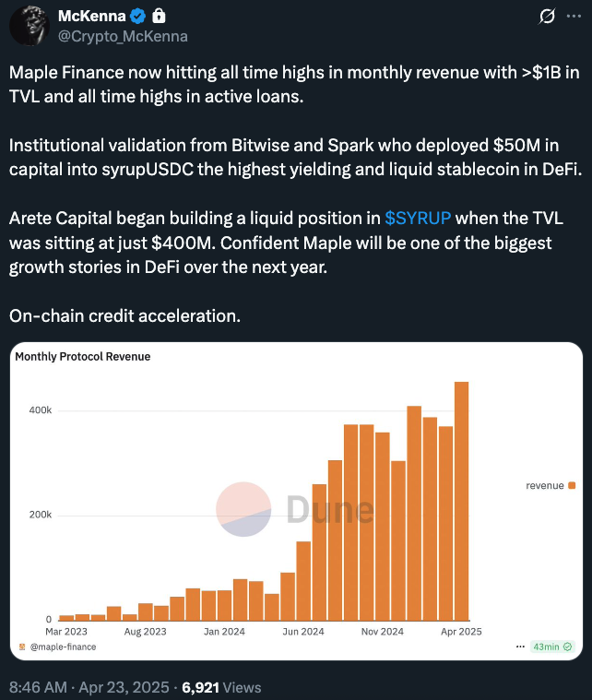Viewport: 592px width, 700px height.
Task: Open the $SYRUP cashtag link
Action: [x=418, y=219]
